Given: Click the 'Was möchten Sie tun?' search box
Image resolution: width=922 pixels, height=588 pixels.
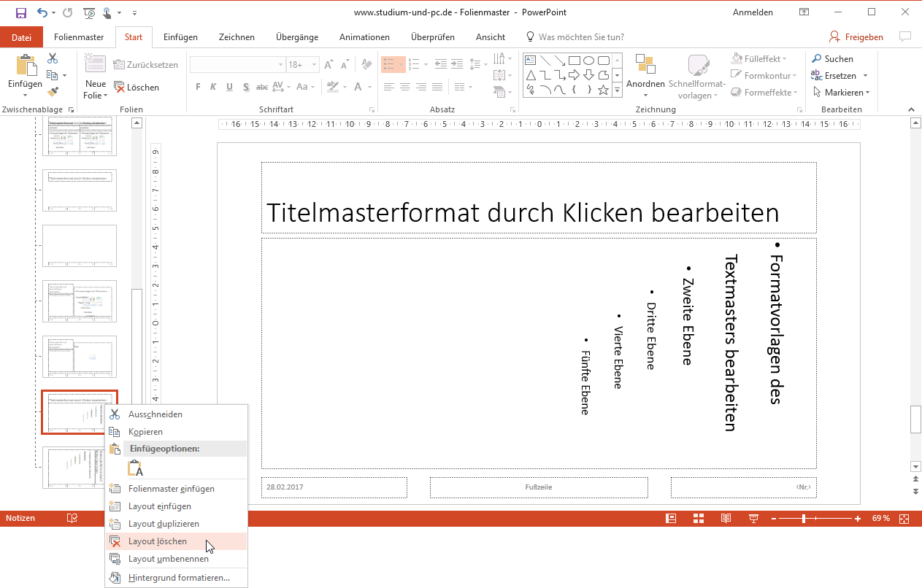Looking at the screenshot, I should click(575, 37).
